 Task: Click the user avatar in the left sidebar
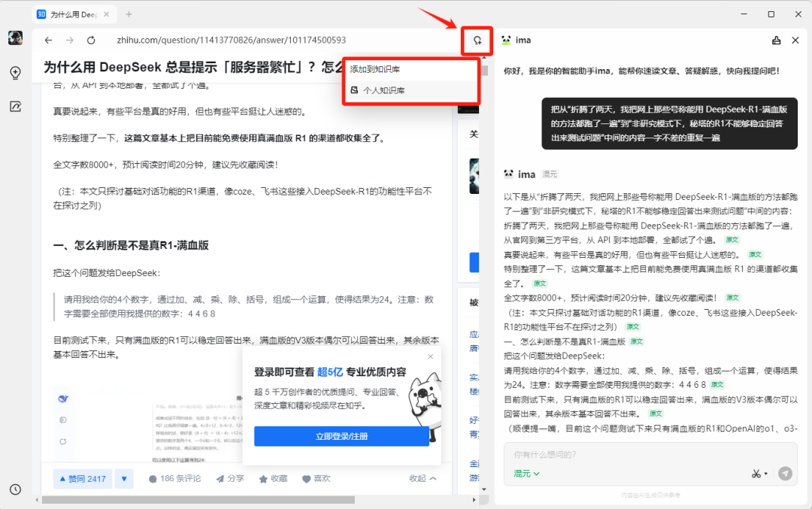coord(16,38)
